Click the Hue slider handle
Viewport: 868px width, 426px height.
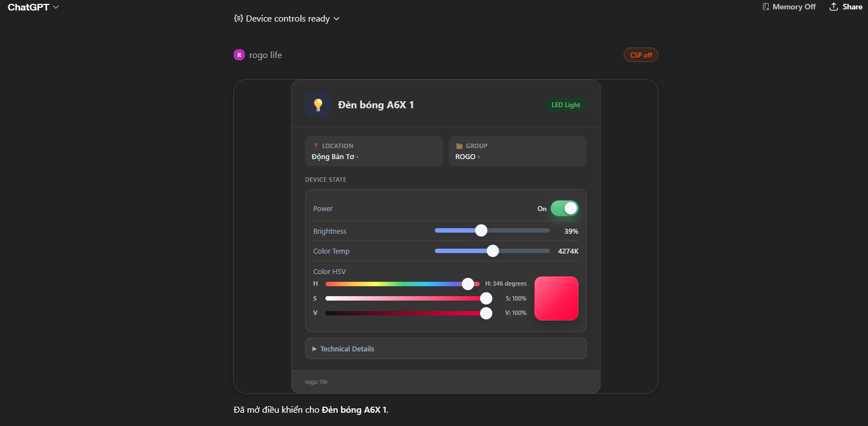coord(468,284)
